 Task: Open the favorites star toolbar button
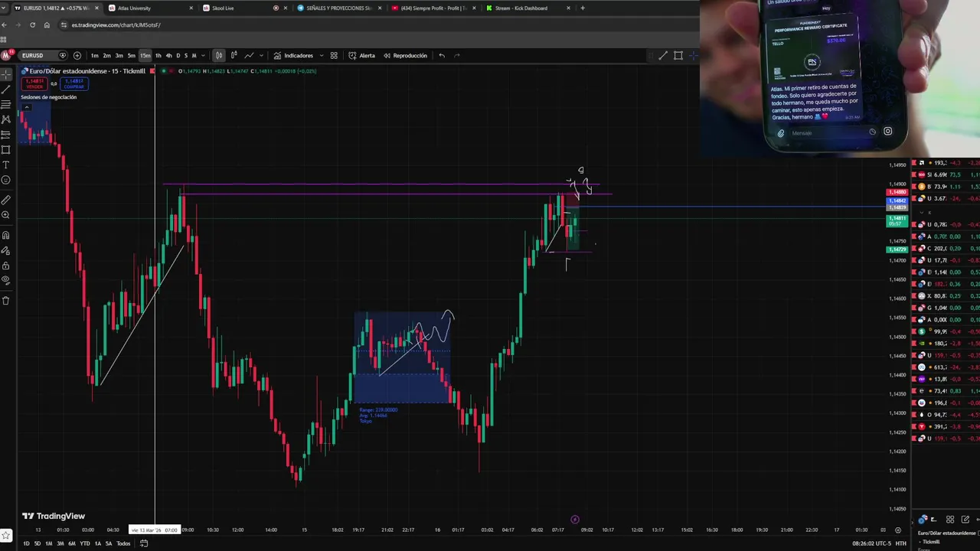5,535
